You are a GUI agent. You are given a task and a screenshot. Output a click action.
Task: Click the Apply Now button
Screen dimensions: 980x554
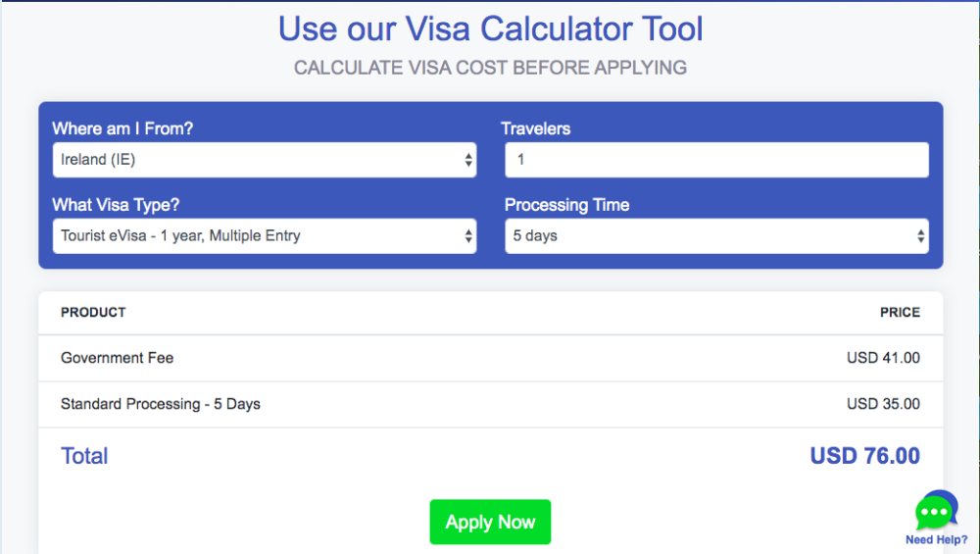coord(490,522)
